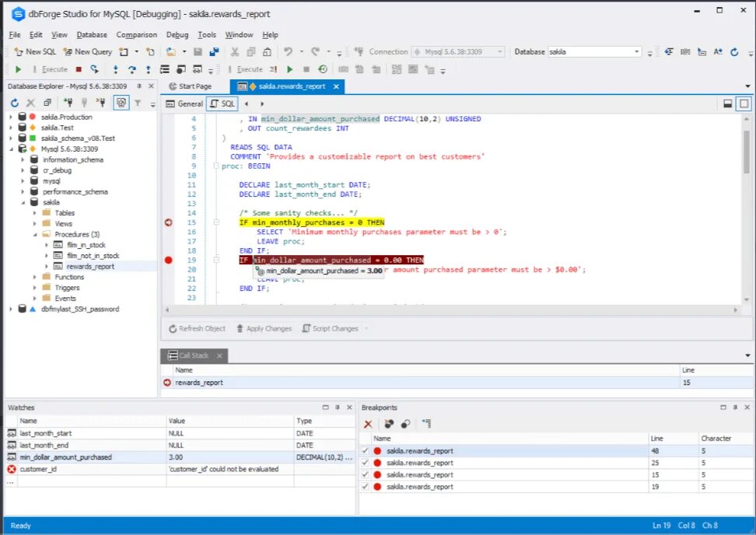756x535 pixels.
Task: Toggle Show All Objects icon in Database Explorer
Action: [121, 103]
